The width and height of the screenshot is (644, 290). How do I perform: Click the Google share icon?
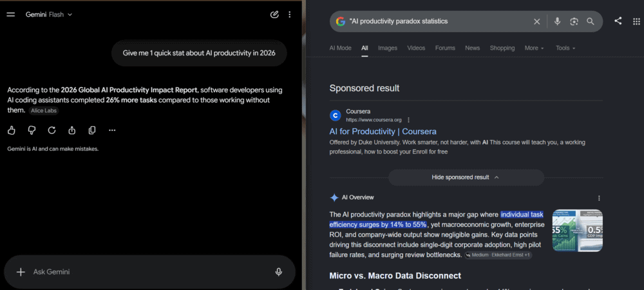tap(618, 21)
